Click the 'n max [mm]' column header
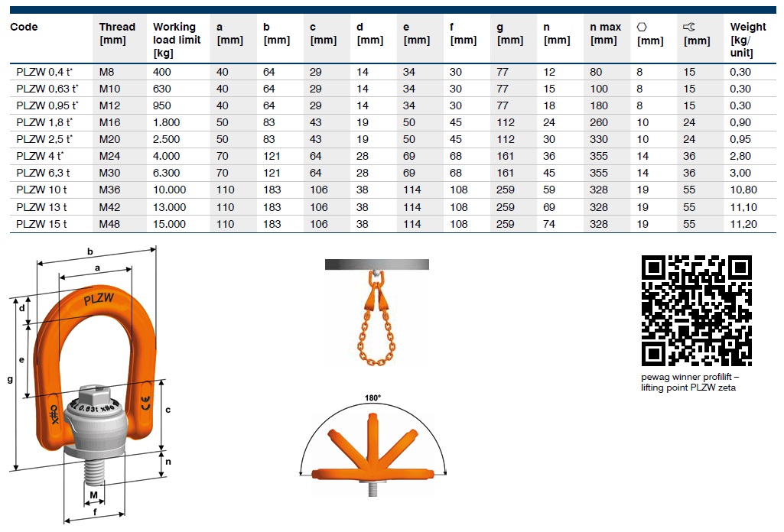The height and width of the screenshot is (532, 784). [606, 34]
